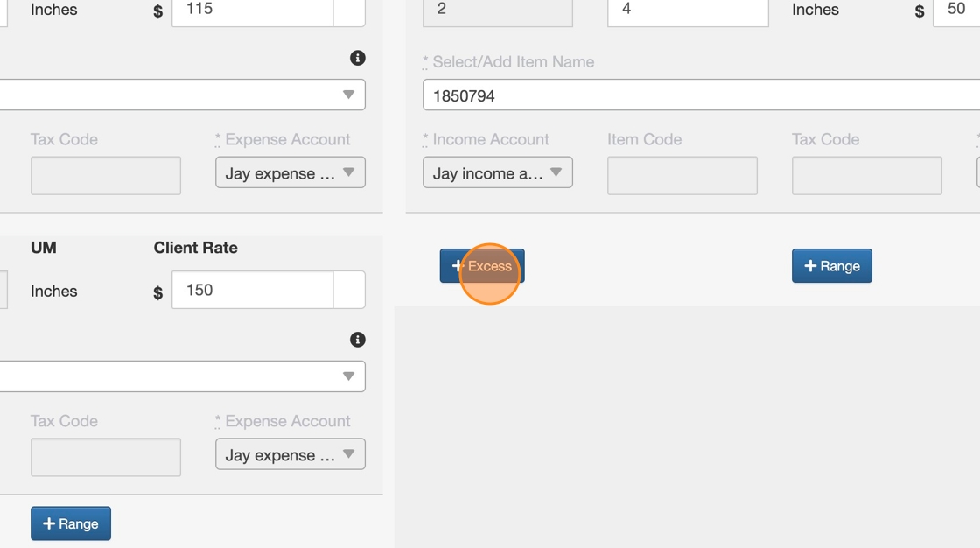Click the upper info icon above the dropdown
This screenshot has width=980, height=548.
click(x=357, y=58)
